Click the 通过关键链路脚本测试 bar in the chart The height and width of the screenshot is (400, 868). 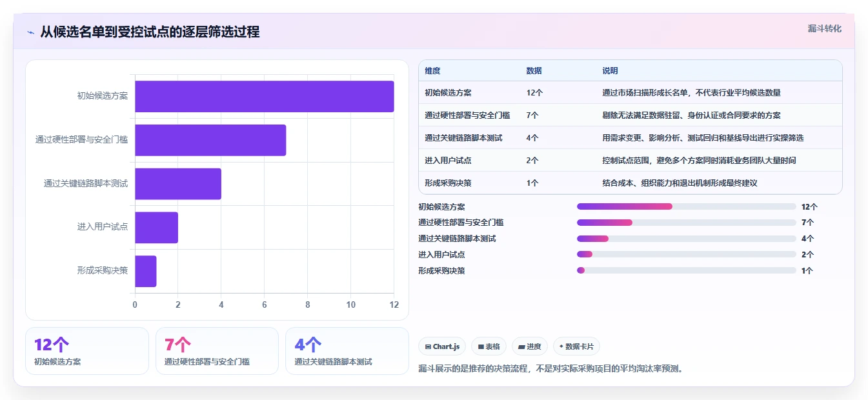point(178,184)
